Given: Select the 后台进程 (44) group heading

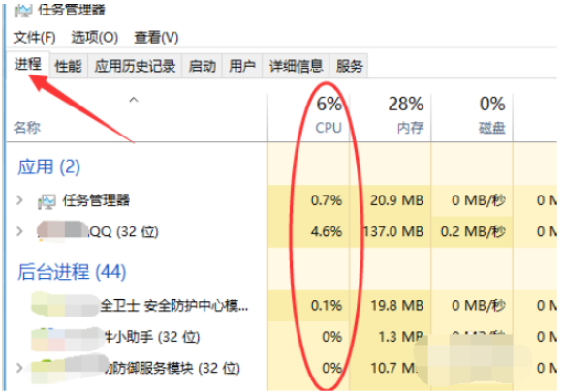Looking at the screenshot, I should click(72, 272).
